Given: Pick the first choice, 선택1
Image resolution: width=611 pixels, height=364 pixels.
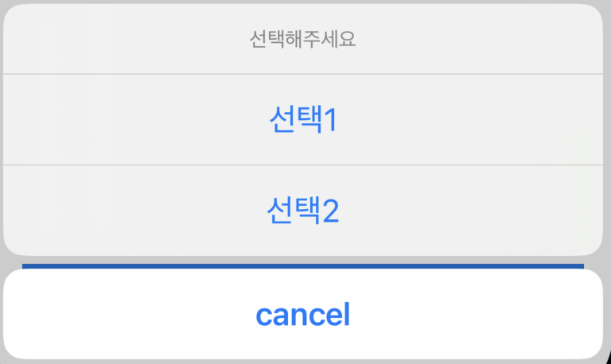Looking at the screenshot, I should click(x=302, y=120).
